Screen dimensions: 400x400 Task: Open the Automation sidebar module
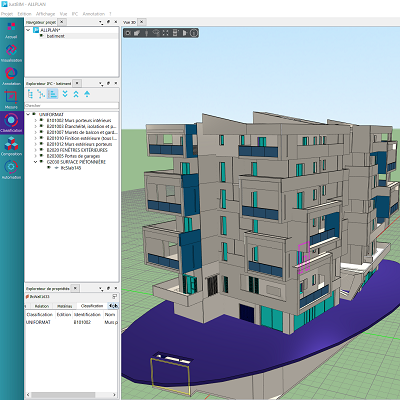[11, 170]
